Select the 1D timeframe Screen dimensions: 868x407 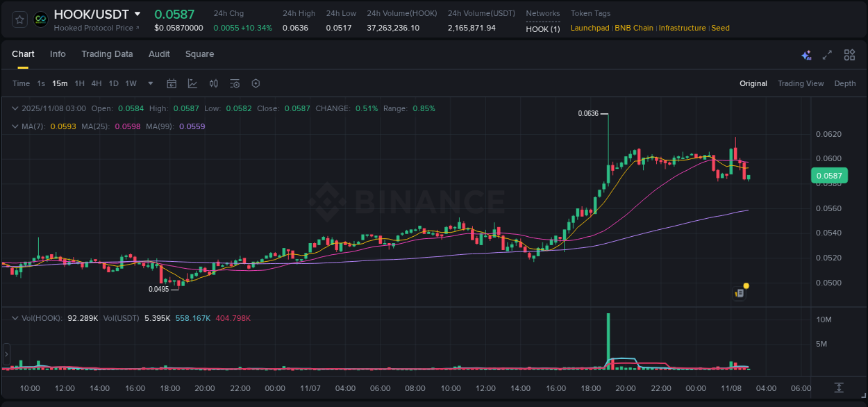(113, 83)
